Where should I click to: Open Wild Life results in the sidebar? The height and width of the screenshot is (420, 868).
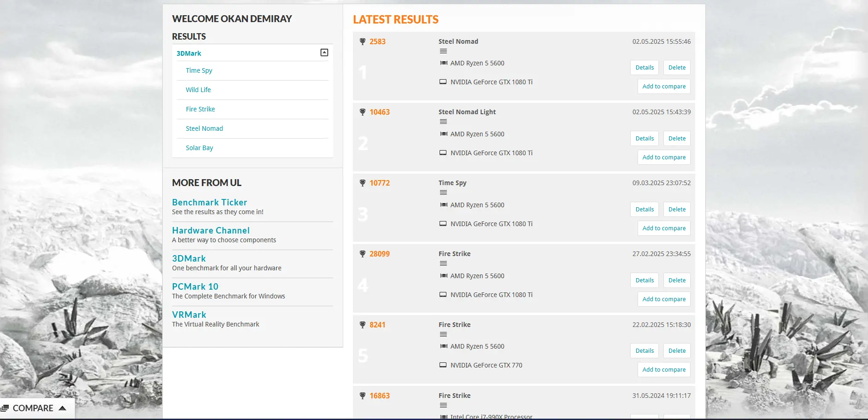(x=199, y=90)
